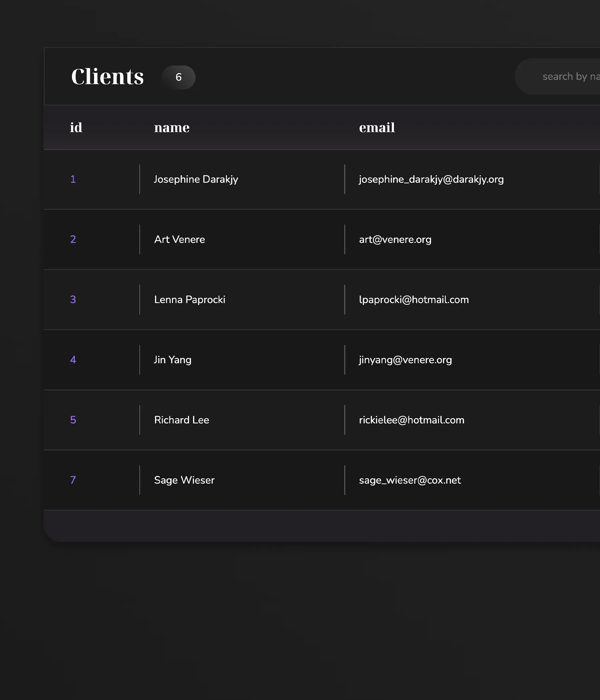Click the name Lenna Paprocki

click(190, 300)
